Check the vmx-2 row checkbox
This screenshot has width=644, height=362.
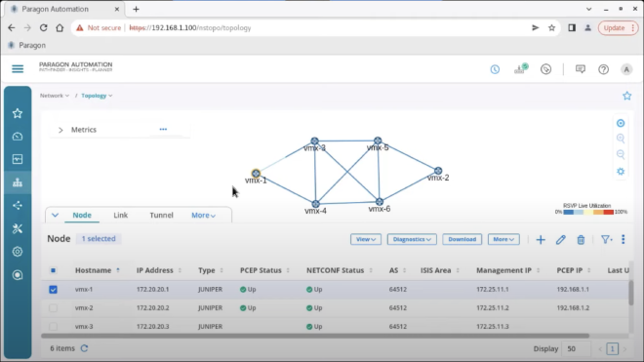pyautogui.click(x=53, y=307)
